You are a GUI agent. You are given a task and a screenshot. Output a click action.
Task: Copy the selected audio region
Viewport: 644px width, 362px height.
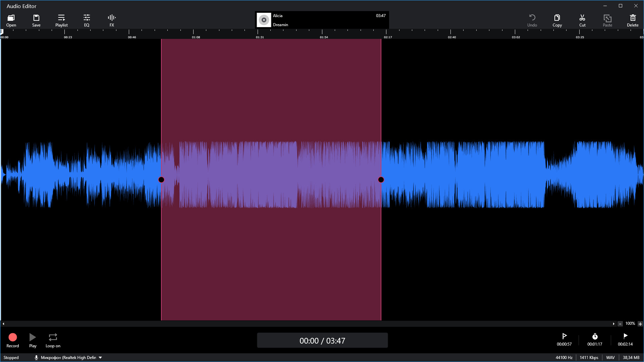coord(557,20)
